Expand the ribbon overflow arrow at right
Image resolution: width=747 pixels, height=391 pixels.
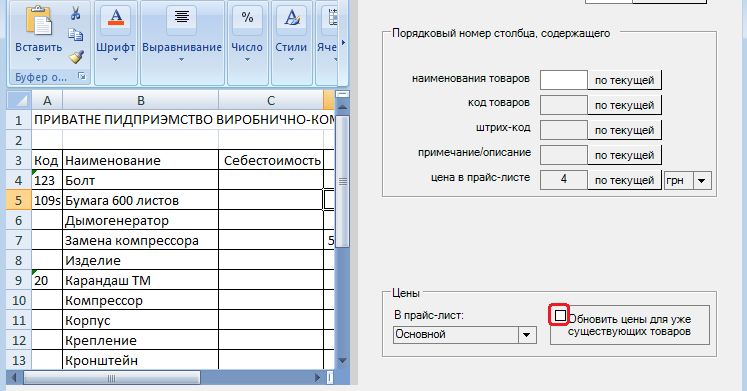pyautogui.click(x=343, y=42)
